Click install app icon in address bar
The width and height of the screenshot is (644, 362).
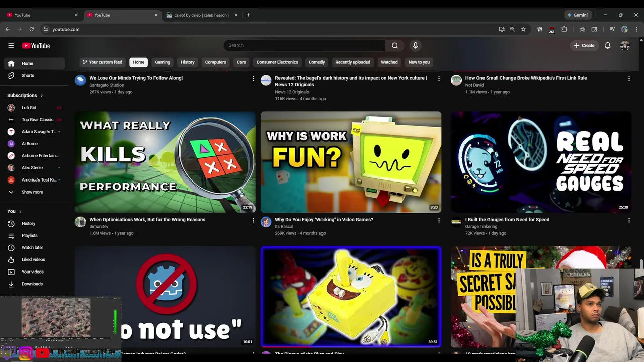(502, 29)
